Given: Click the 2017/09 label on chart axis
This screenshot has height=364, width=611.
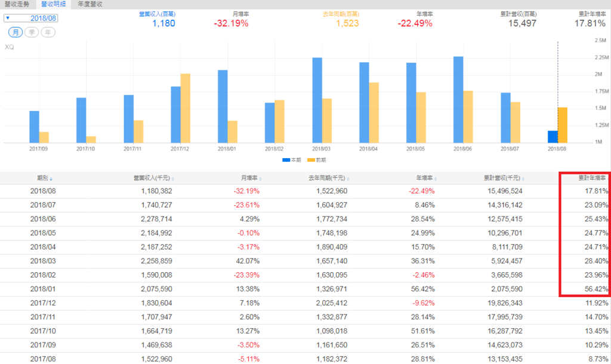Looking at the screenshot, I should [39, 149].
